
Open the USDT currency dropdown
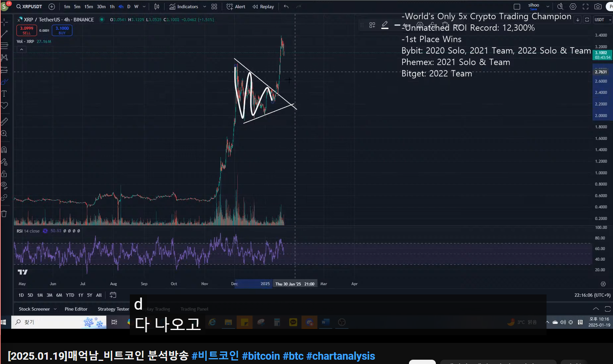(x=602, y=20)
